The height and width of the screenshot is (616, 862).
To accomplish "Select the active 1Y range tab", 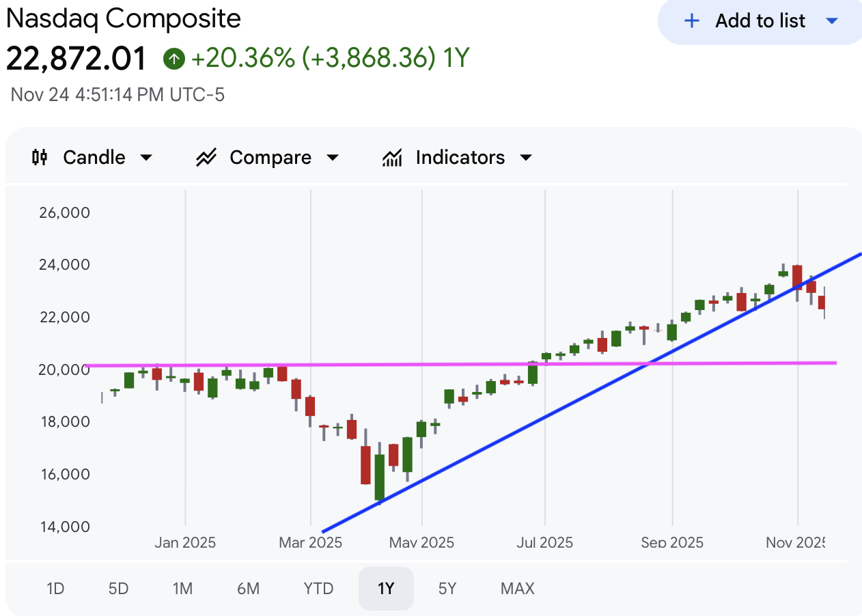I will pyautogui.click(x=386, y=589).
